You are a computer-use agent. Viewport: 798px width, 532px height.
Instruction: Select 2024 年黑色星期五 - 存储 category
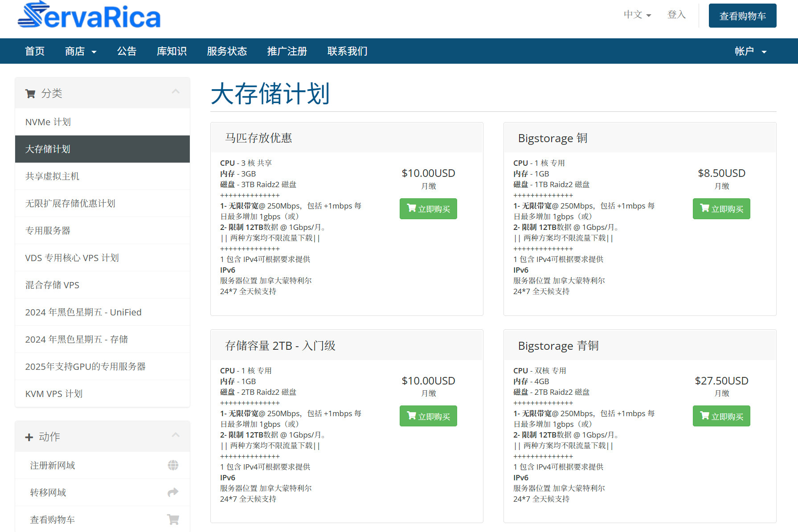[x=102, y=340]
